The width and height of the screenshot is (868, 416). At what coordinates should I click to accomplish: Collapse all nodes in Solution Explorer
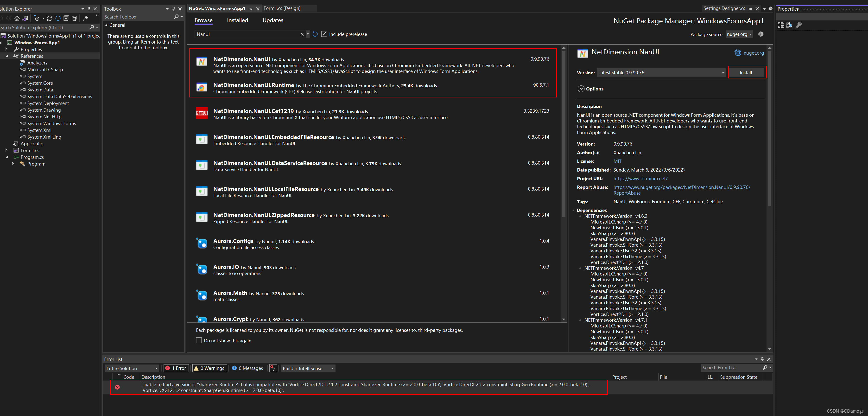(66, 19)
